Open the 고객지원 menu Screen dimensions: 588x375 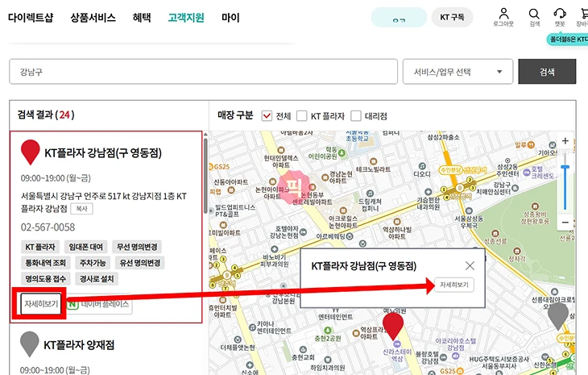click(x=186, y=18)
